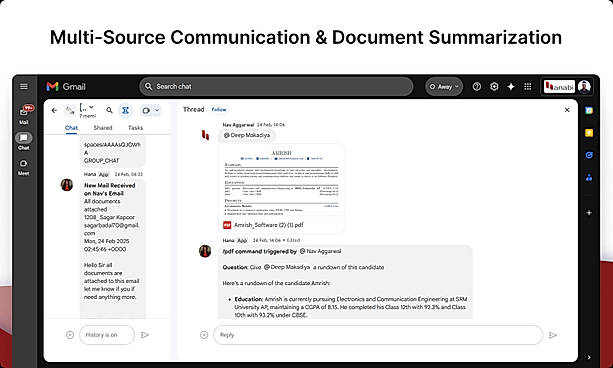Click the sagarbadal70@gmail.com address text
The height and width of the screenshot is (368, 613).
coord(112,229)
